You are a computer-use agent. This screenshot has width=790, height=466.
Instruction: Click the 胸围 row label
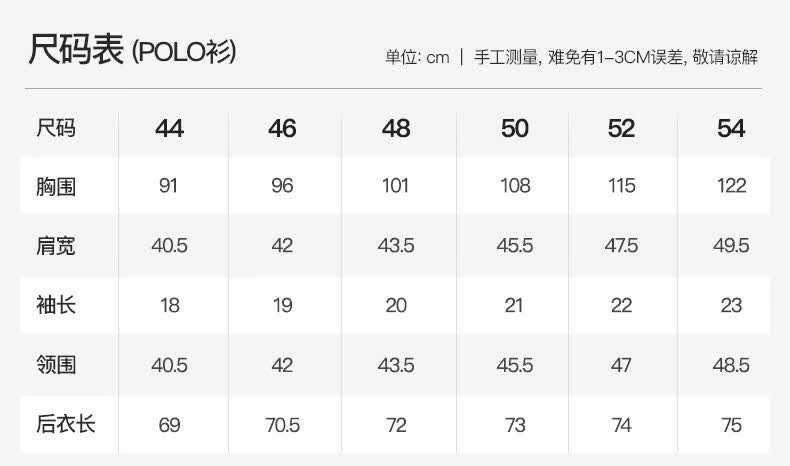pos(56,186)
